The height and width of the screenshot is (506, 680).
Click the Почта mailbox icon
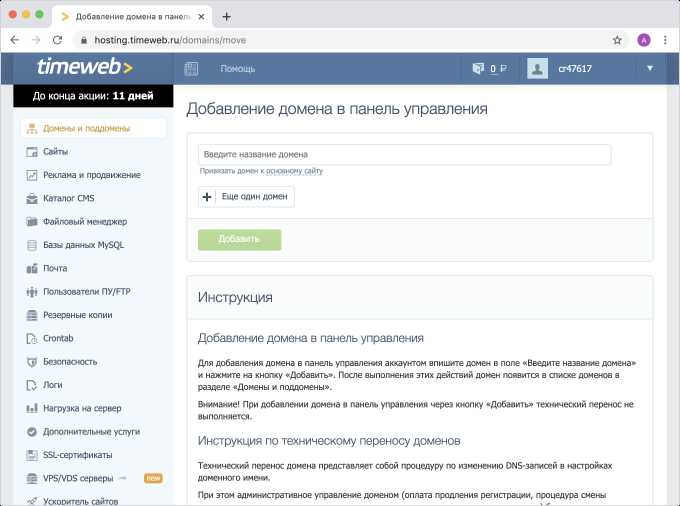point(32,268)
